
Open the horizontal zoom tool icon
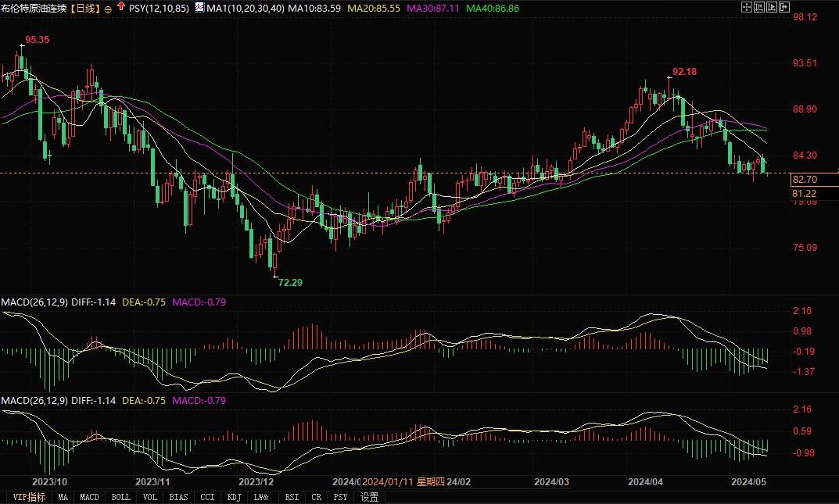click(759, 7)
